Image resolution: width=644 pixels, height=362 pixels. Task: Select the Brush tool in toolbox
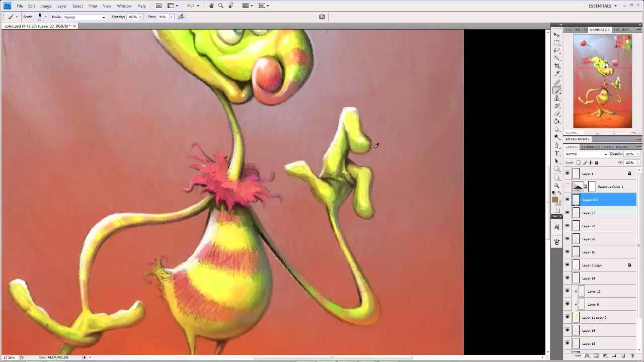pyautogui.click(x=557, y=90)
